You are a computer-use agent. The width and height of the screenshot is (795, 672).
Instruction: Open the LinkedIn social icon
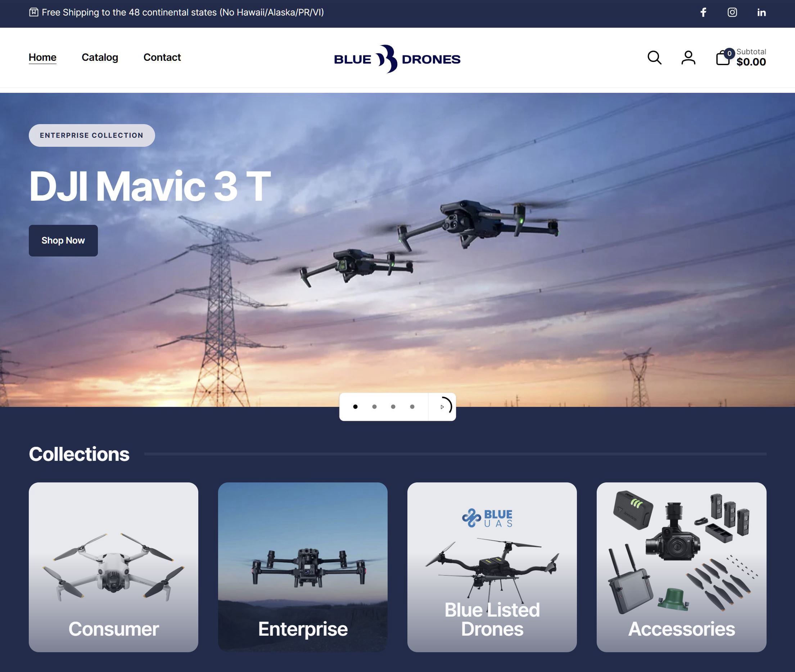[762, 13]
